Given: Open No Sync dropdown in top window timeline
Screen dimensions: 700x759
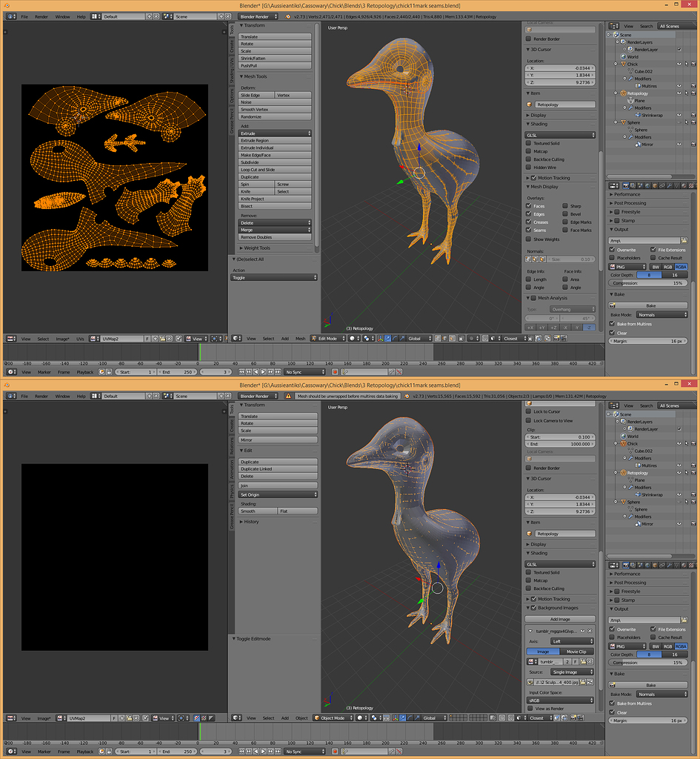Looking at the screenshot, I should tap(304, 372).
